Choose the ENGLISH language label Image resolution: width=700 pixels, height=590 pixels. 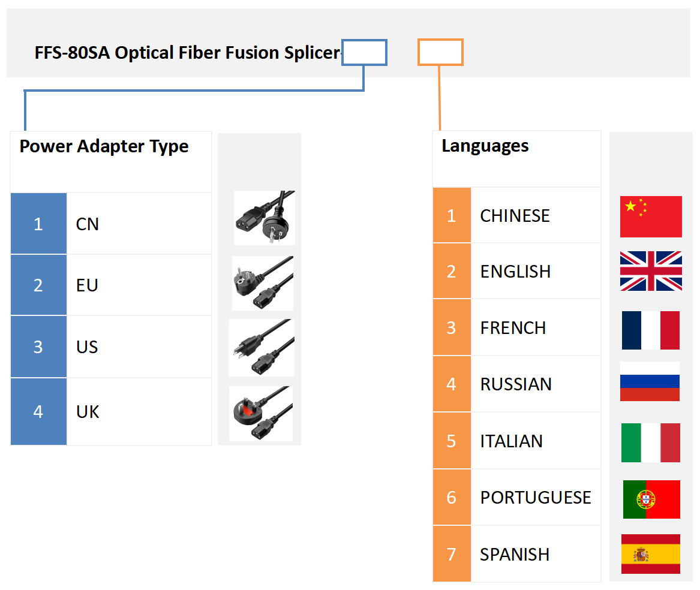515,272
